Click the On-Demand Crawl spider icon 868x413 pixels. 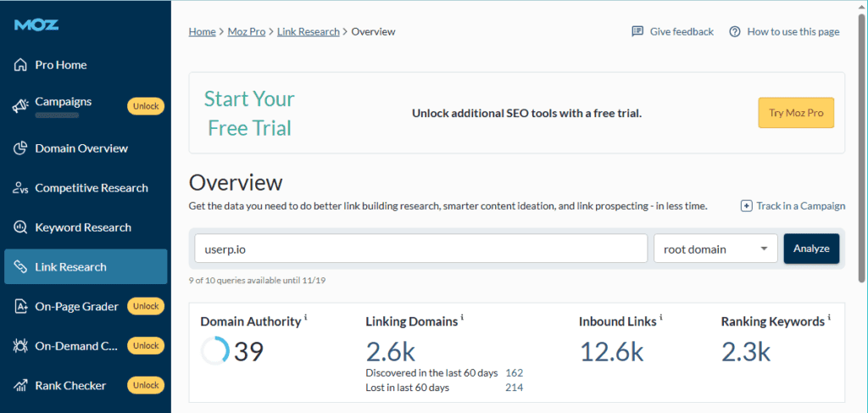point(20,346)
